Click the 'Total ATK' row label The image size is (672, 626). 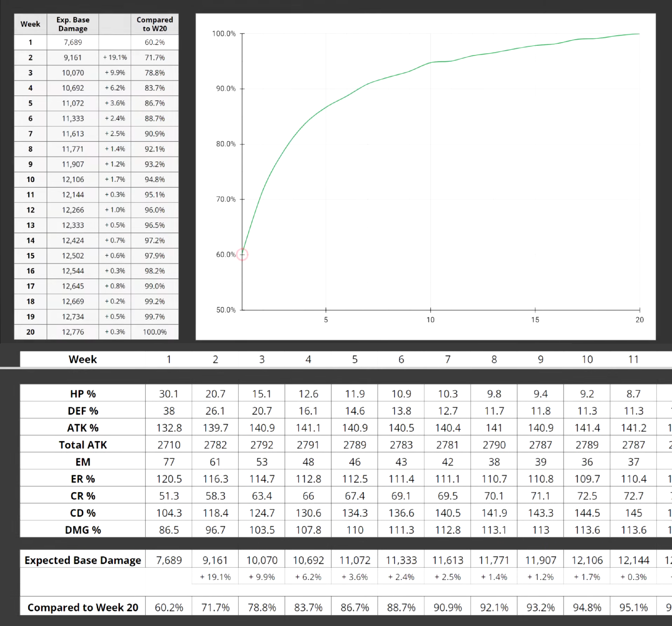point(83,445)
